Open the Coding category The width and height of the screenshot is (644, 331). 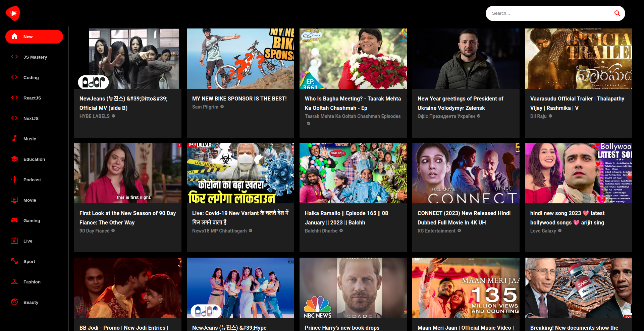34,77
